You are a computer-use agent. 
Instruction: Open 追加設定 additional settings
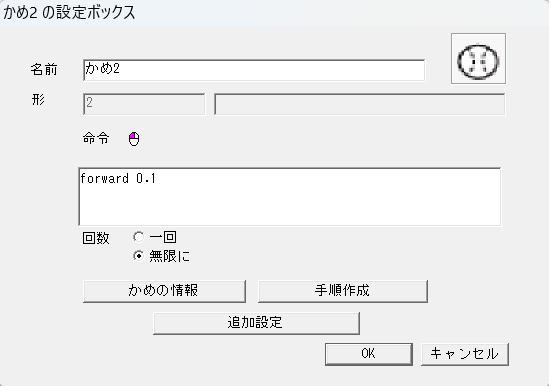click(256, 323)
